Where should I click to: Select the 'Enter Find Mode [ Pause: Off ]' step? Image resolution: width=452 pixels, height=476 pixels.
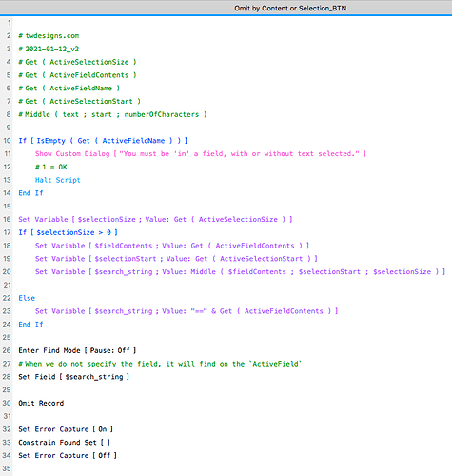pos(77,350)
